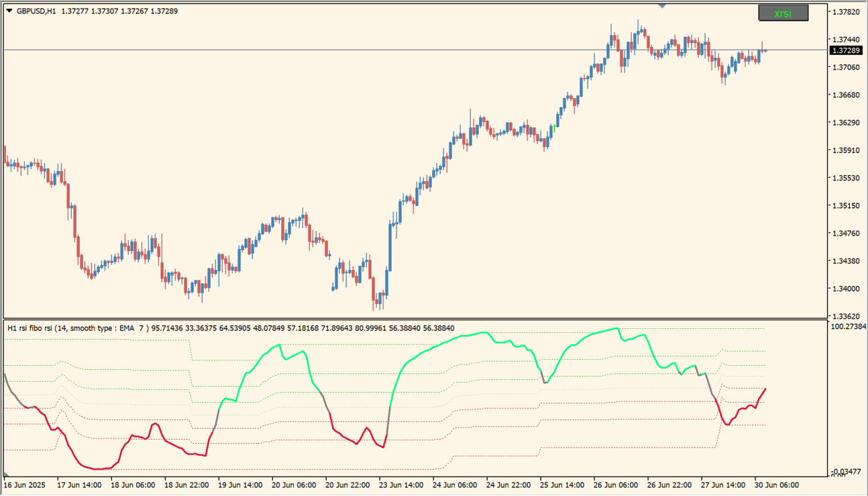The height and width of the screenshot is (496, 868).
Task: Click the 1.35530 price axis label
Action: (846, 178)
